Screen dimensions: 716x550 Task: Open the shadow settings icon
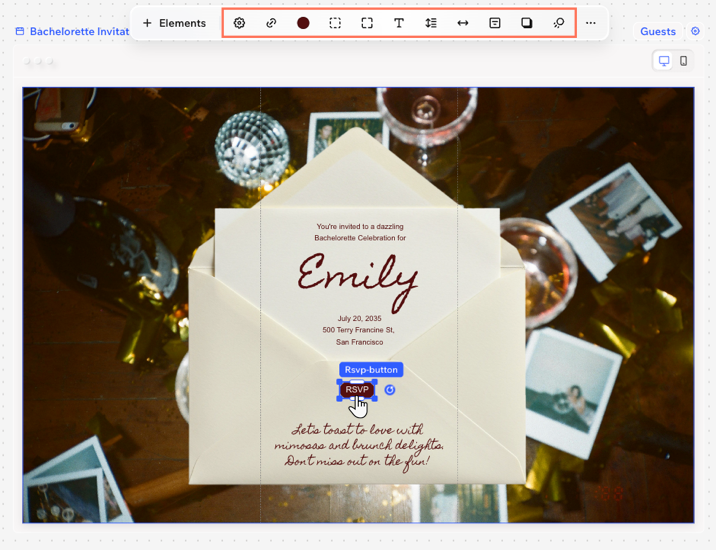(526, 23)
